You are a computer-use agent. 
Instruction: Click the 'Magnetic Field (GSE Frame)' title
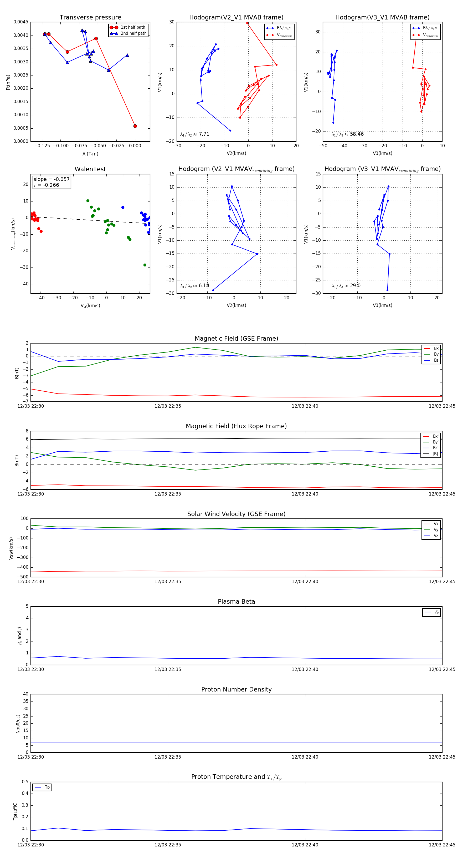[236, 339]
